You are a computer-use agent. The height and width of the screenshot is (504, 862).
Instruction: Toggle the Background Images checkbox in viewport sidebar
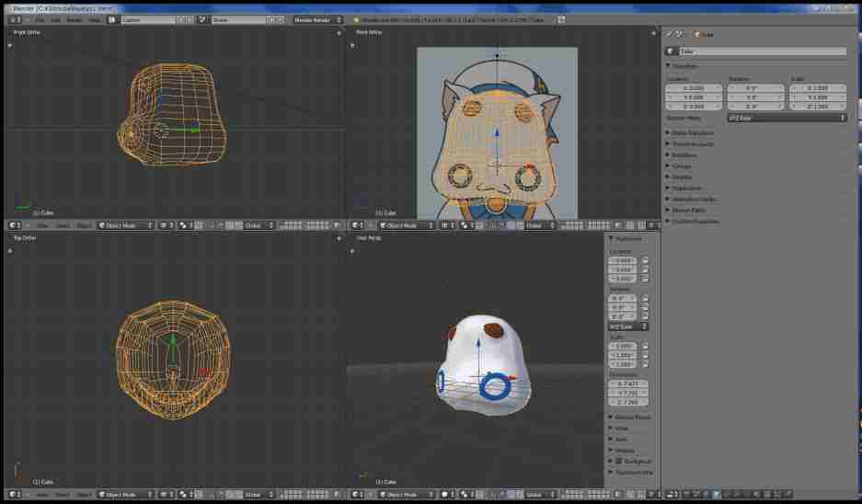(x=618, y=461)
